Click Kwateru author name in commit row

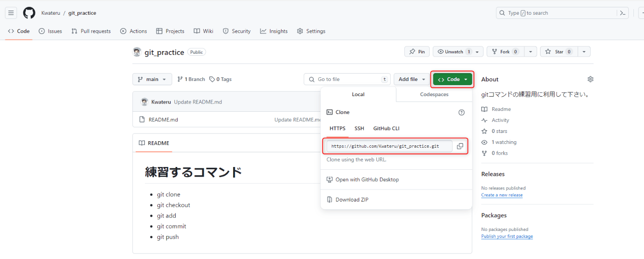161,102
